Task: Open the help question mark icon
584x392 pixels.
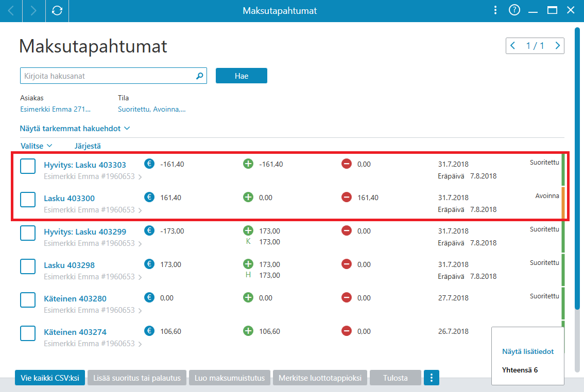Action: coord(514,10)
